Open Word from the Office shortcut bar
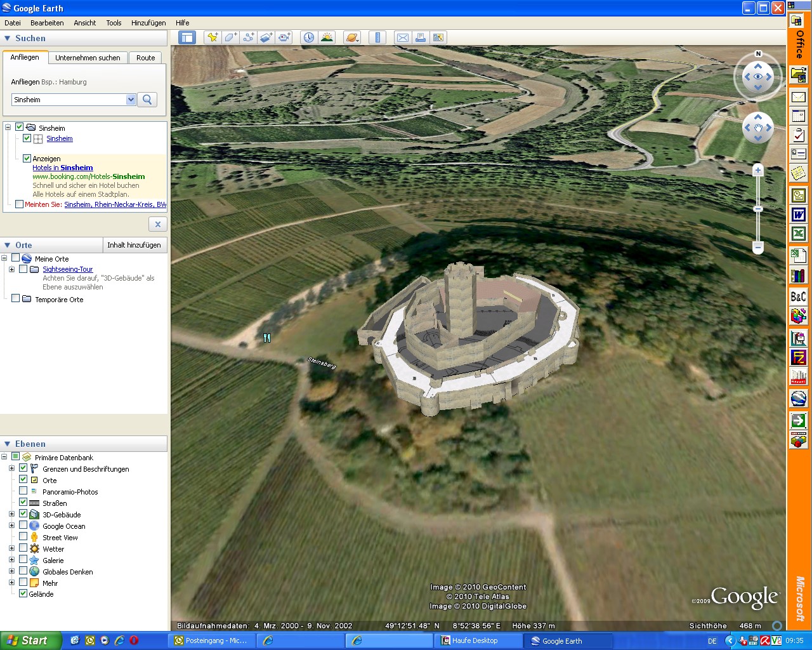Screen dimensions: 812x650 [799, 215]
